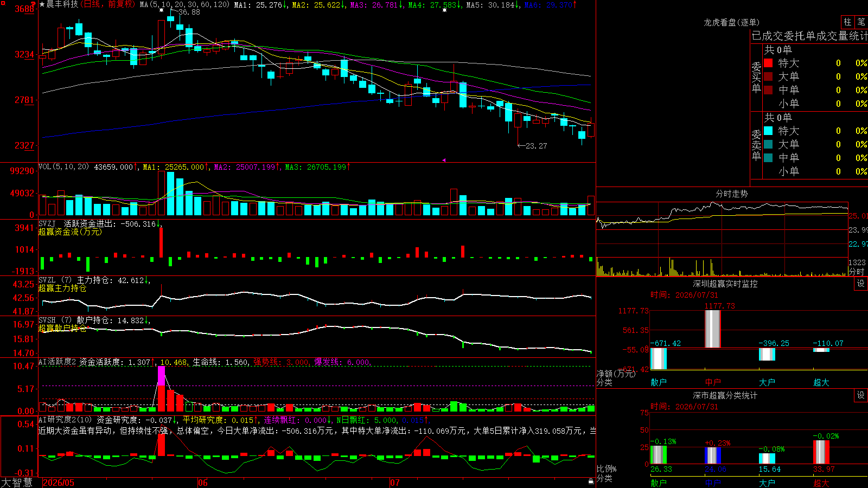This screenshot has width=868, height=488.
Task: Click the 散户 -671.42 bar in 深圳超赢实时监控
Action: (x=659, y=359)
